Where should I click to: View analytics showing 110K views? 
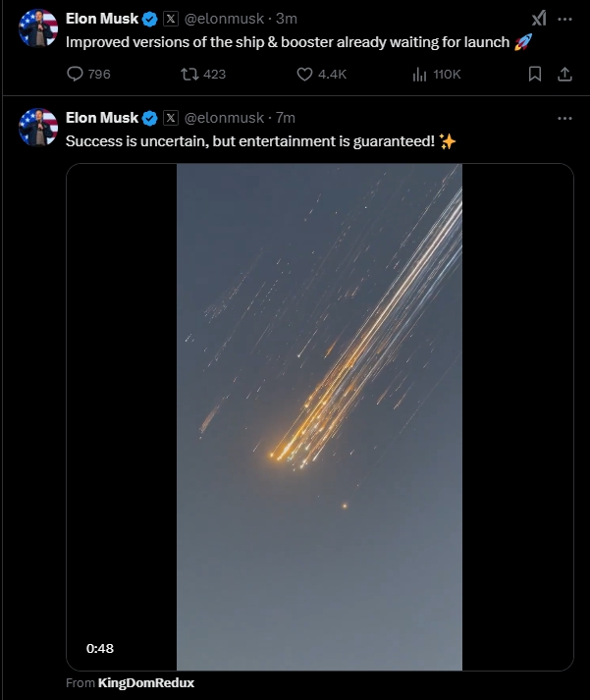[x=418, y=74]
